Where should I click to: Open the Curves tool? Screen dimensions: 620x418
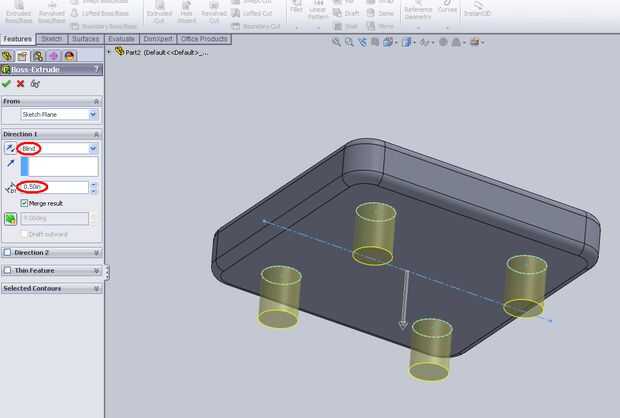[x=447, y=8]
